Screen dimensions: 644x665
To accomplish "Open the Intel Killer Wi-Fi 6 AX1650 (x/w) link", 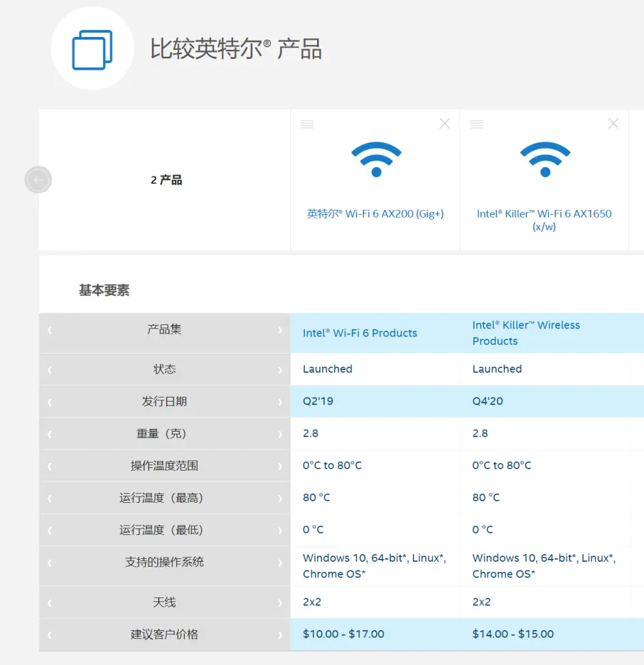I will (544, 220).
